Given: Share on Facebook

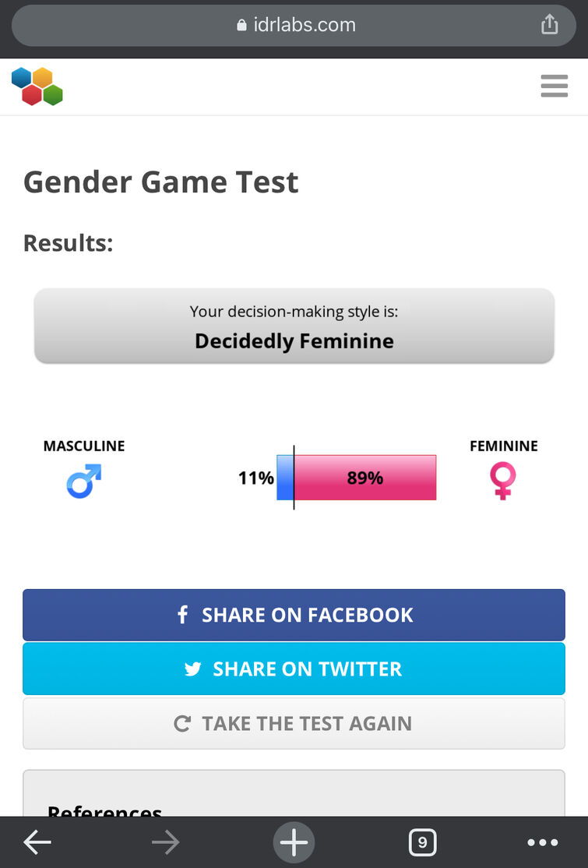Looking at the screenshot, I should coord(294,615).
